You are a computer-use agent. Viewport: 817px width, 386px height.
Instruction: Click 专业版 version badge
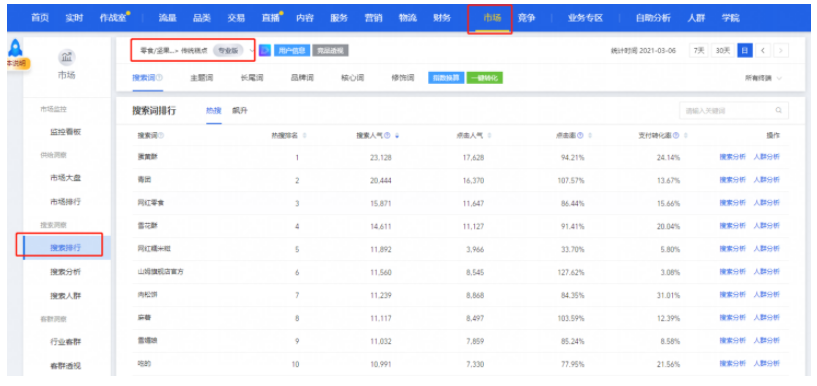pyautogui.click(x=228, y=51)
